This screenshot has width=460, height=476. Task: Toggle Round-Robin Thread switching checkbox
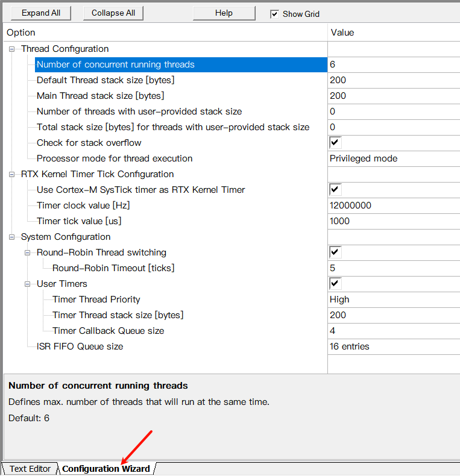tap(335, 252)
